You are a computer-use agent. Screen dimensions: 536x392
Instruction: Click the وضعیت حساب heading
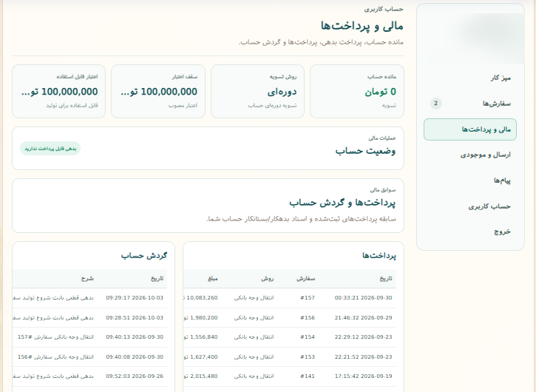click(x=365, y=151)
